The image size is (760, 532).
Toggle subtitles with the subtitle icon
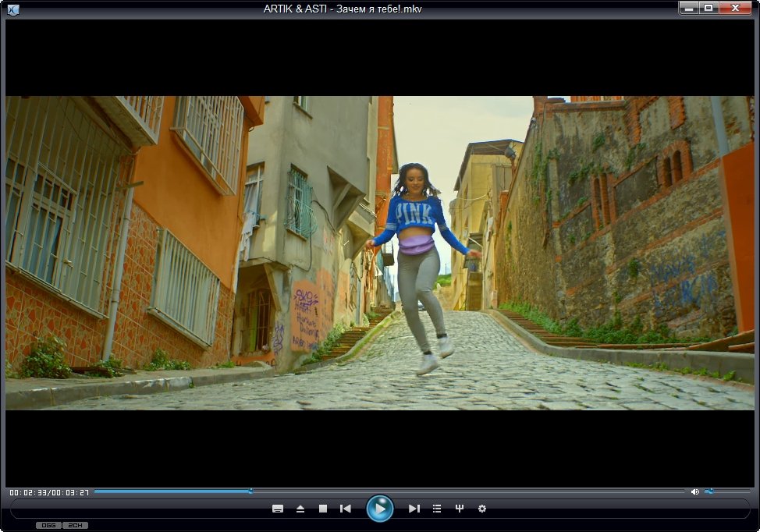tap(278, 509)
